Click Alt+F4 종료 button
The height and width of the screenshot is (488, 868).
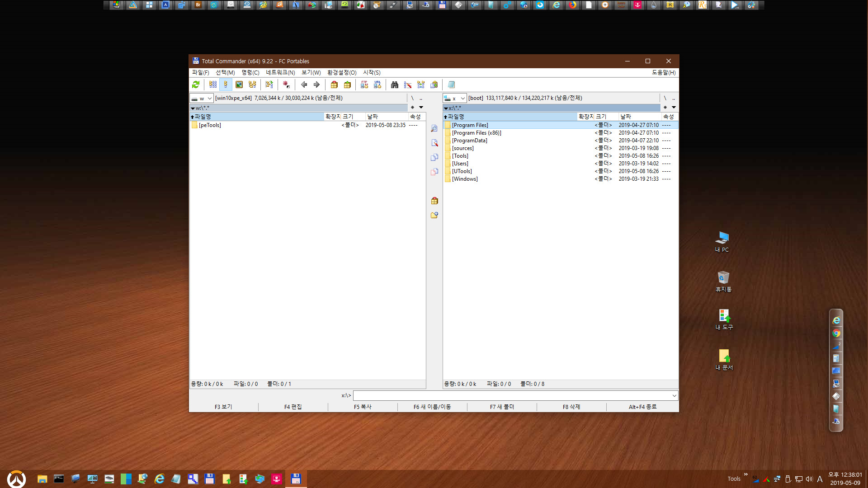(x=642, y=407)
